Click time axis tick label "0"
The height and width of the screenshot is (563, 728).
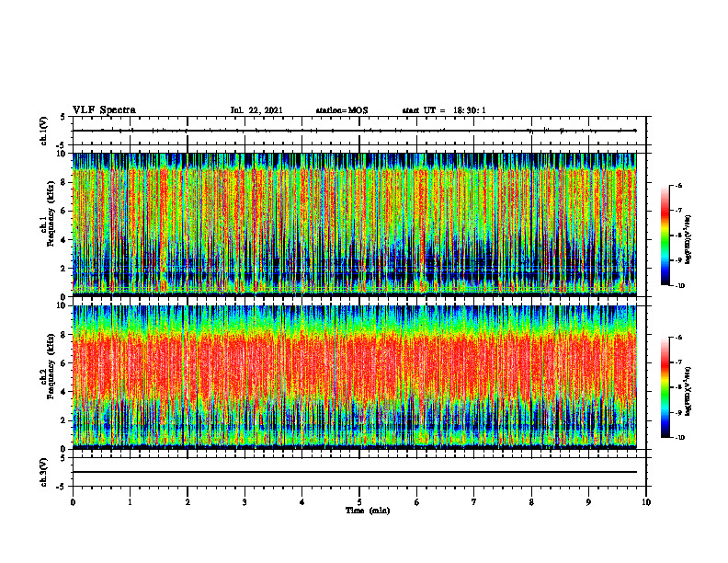[x=73, y=502]
